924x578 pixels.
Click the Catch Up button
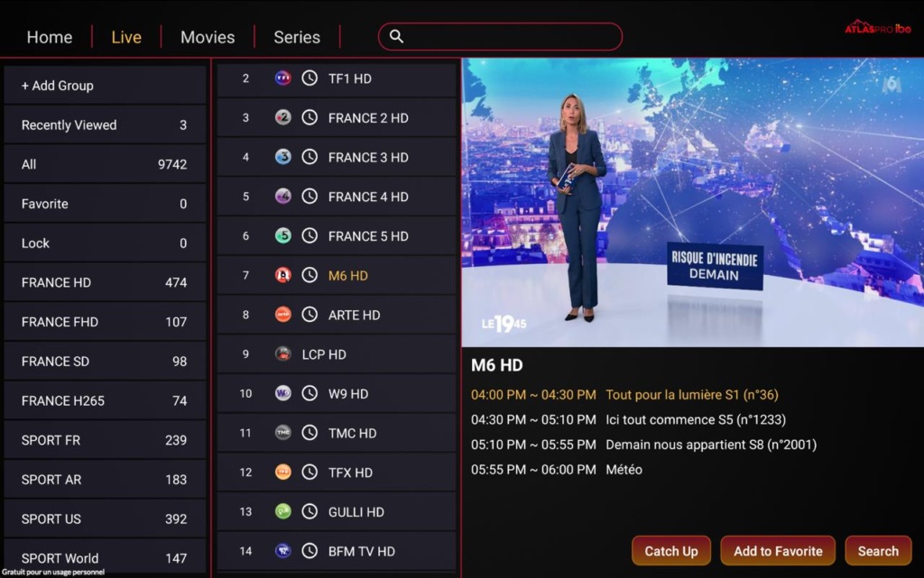coord(671,551)
